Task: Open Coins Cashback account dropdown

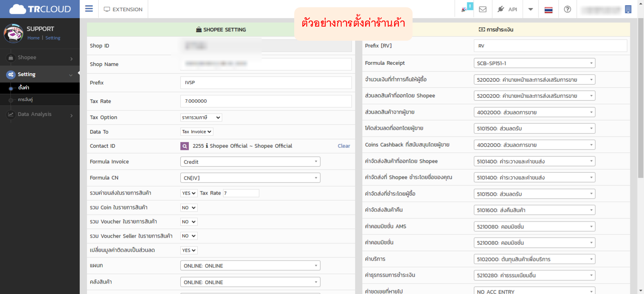Action: [534, 145]
